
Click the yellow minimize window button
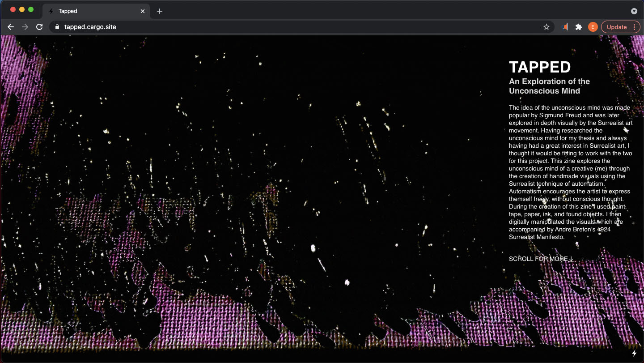coord(21,9)
